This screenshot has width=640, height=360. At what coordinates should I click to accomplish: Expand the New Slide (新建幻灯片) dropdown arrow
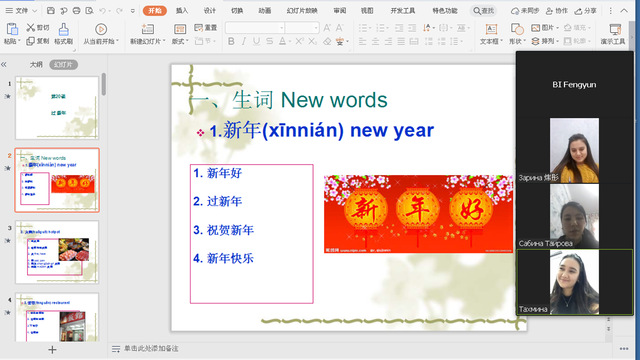pos(164,41)
